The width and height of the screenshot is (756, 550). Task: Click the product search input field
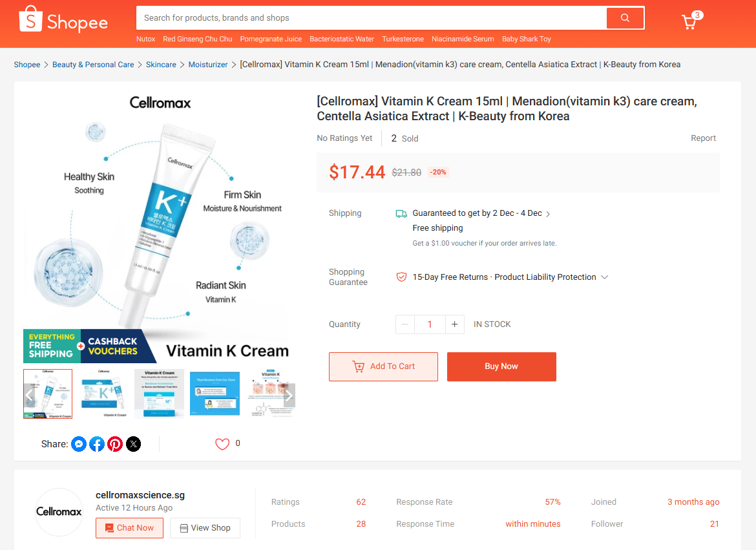click(372, 18)
